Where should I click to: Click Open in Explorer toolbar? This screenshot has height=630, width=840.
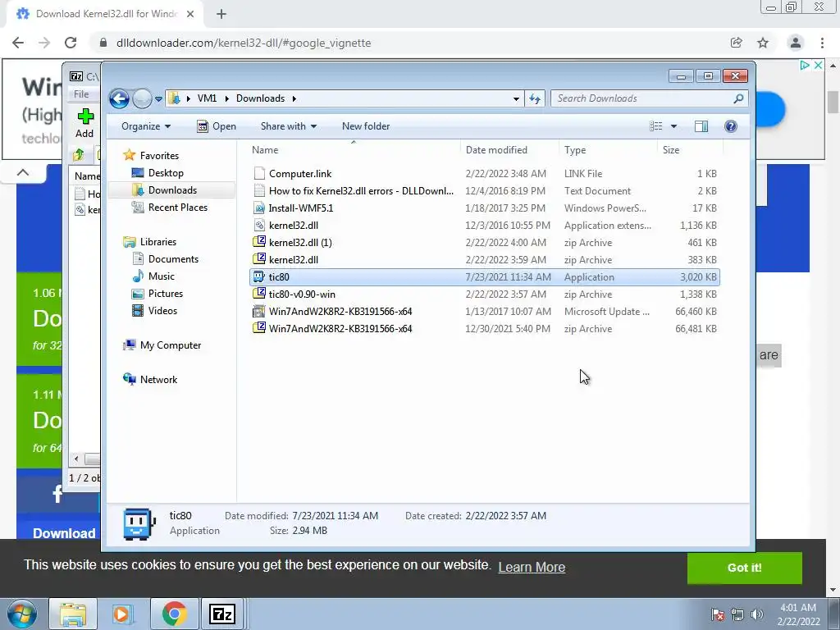pos(217,126)
